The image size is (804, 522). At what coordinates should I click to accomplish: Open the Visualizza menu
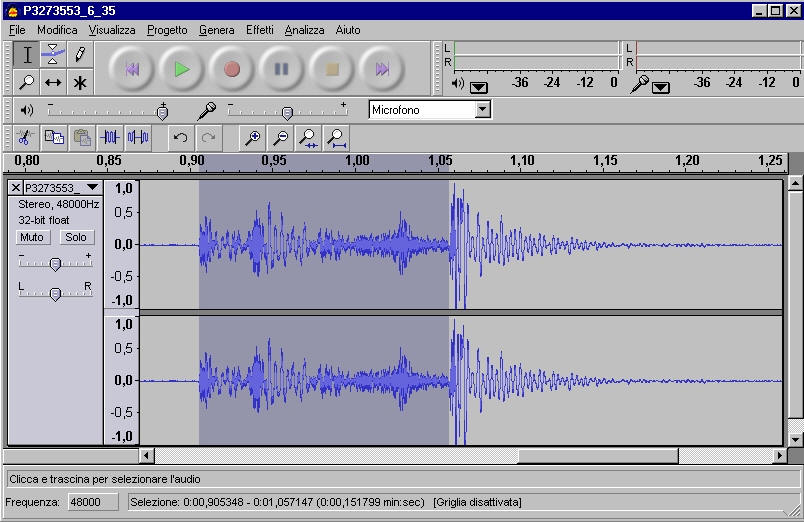point(112,30)
